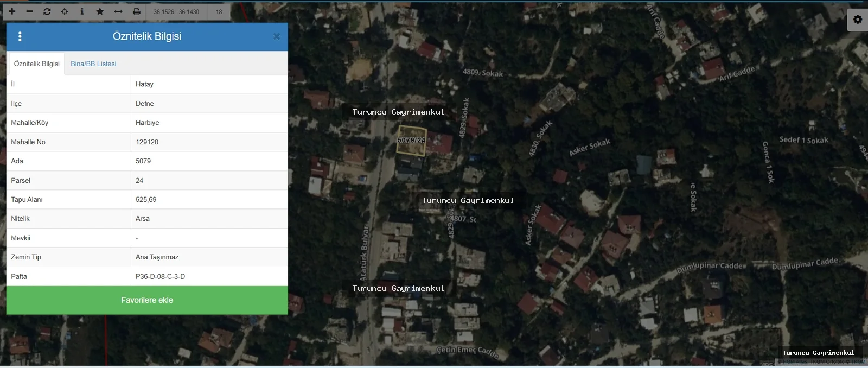
Task: Click the İlçe label cell
Action: (x=68, y=104)
